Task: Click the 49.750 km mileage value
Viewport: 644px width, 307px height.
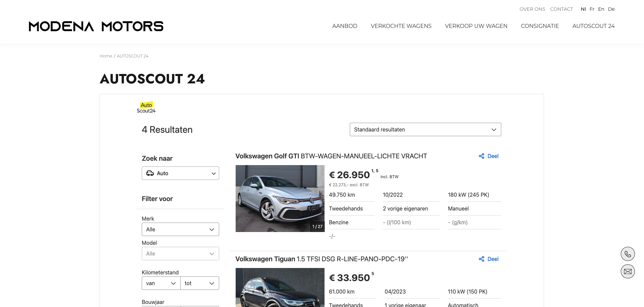Action: point(342,195)
